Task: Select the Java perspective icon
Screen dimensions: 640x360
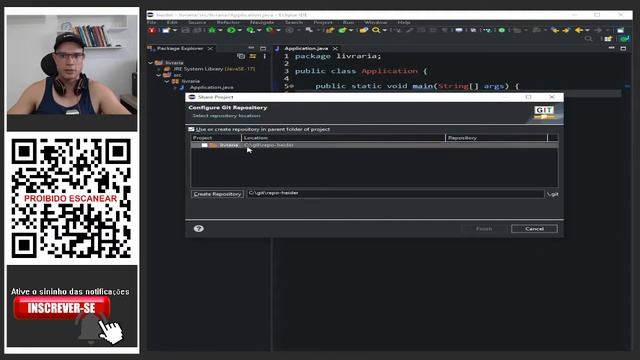Action: pyautogui.click(x=624, y=39)
